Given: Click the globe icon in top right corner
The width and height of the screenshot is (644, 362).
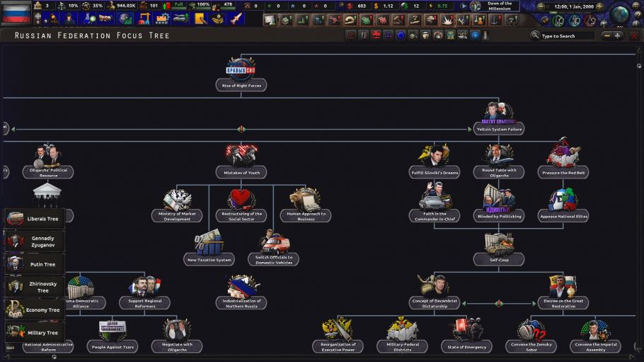Looking at the screenshot, I should [620, 13].
